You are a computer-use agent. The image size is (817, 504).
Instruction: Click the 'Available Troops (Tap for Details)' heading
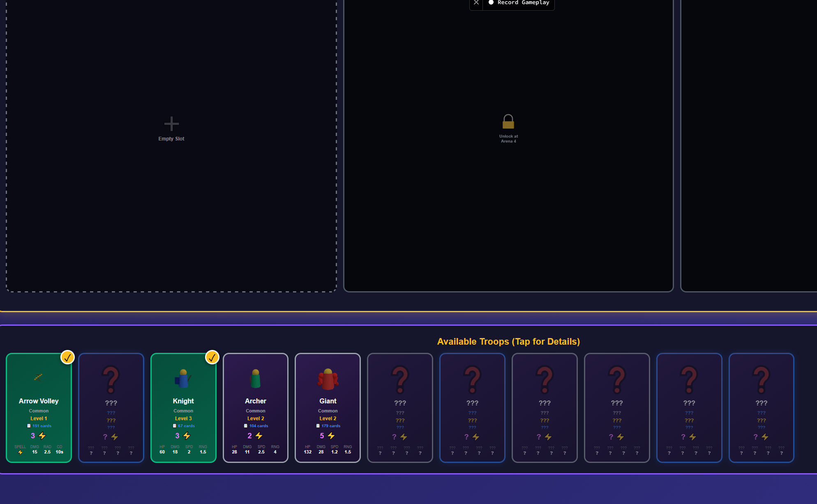[x=508, y=341]
